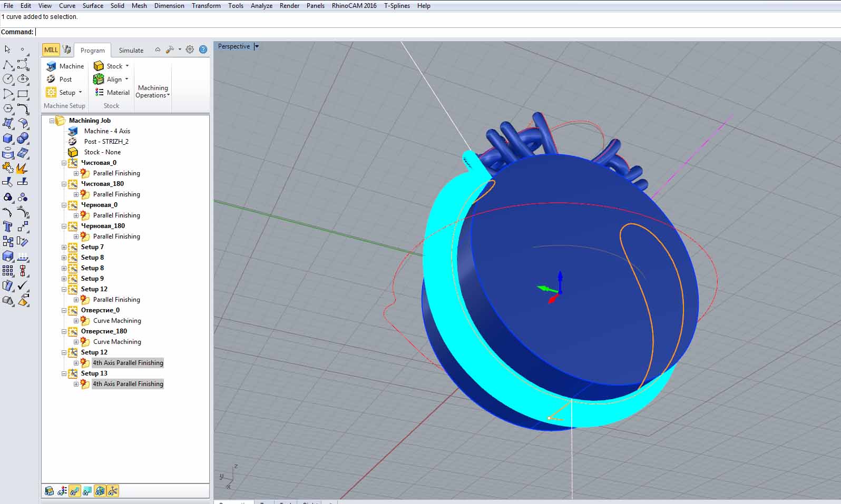Click the Text object tool
The height and width of the screenshot is (504, 841).
click(x=8, y=227)
